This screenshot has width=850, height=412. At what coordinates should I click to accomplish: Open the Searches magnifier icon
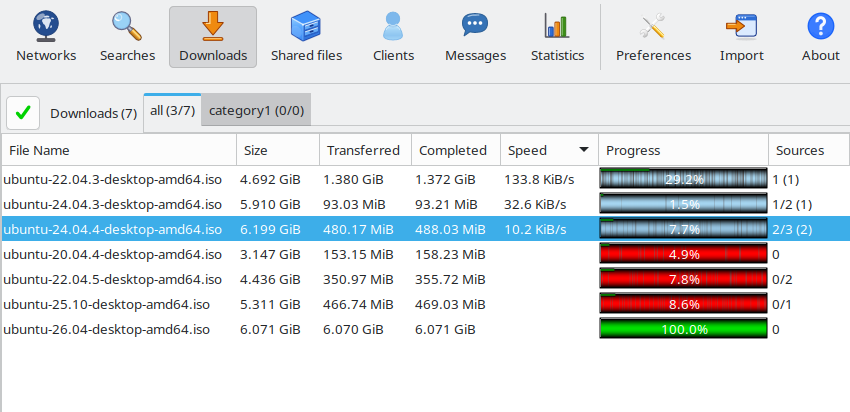point(127,26)
